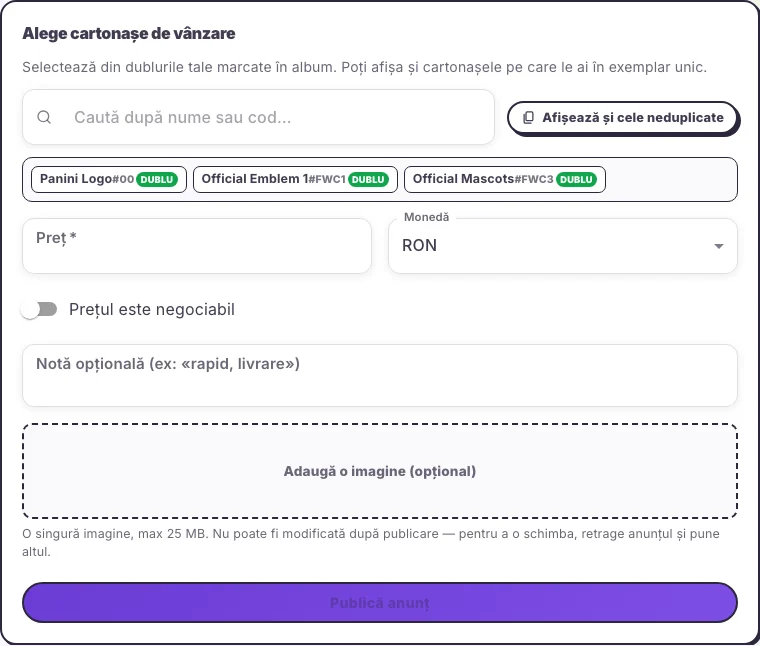Select the Panini Logo #00 card chip

pos(109,179)
